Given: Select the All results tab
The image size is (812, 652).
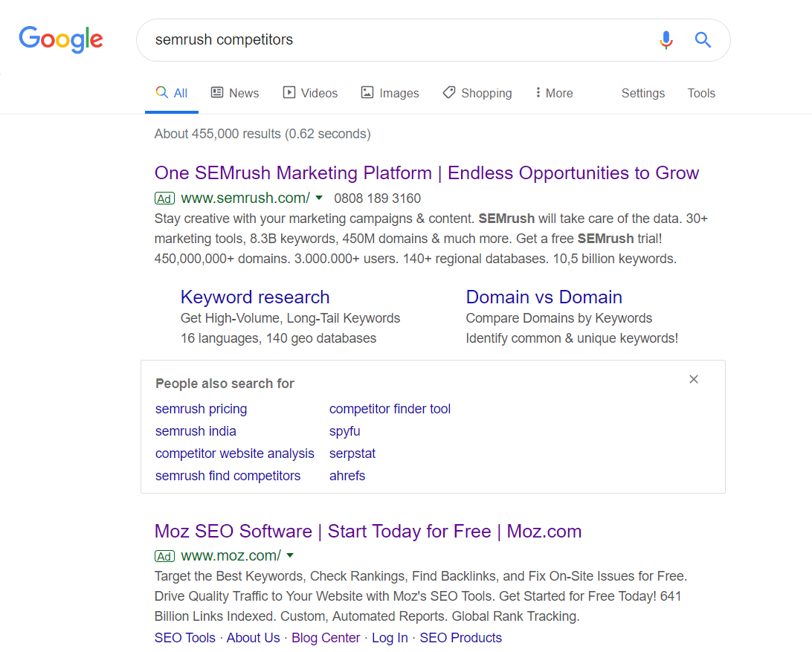Looking at the screenshot, I should (x=172, y=93).
